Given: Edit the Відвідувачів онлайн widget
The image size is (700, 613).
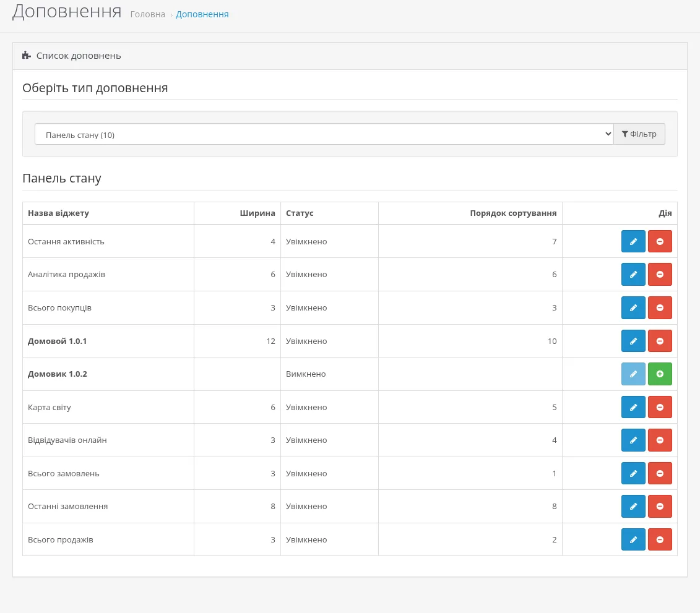Looking at the screenshot, I should pyautogui.click(x=633, y=440).
